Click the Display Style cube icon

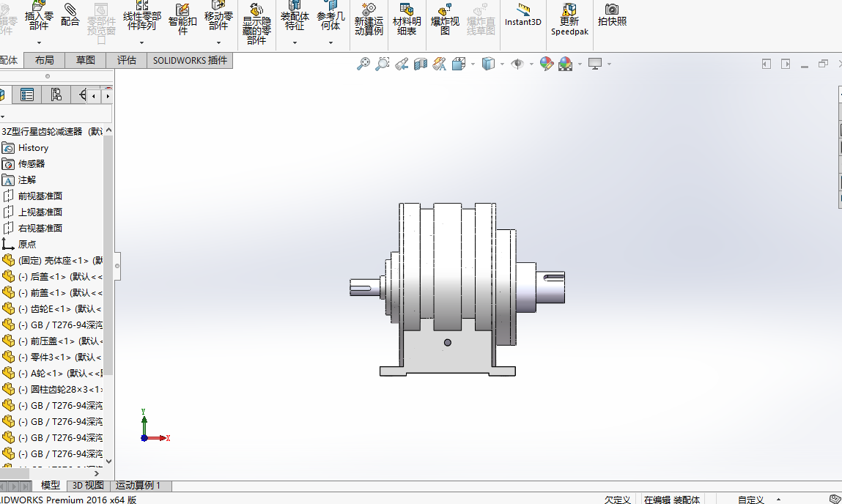click(487, 64)
